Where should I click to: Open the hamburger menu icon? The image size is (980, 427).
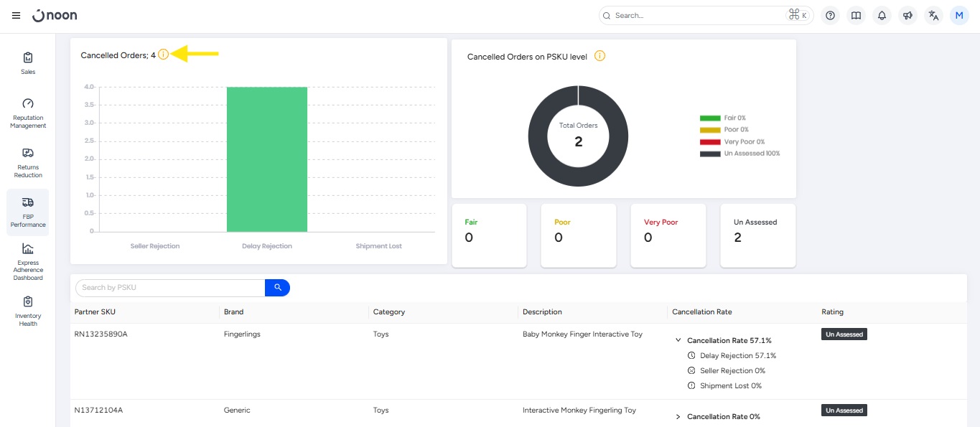tap(17, 15)
